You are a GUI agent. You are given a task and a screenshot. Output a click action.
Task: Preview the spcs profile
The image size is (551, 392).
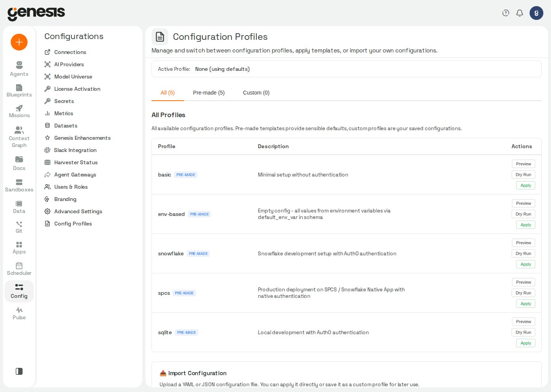(x=523, y=282)
